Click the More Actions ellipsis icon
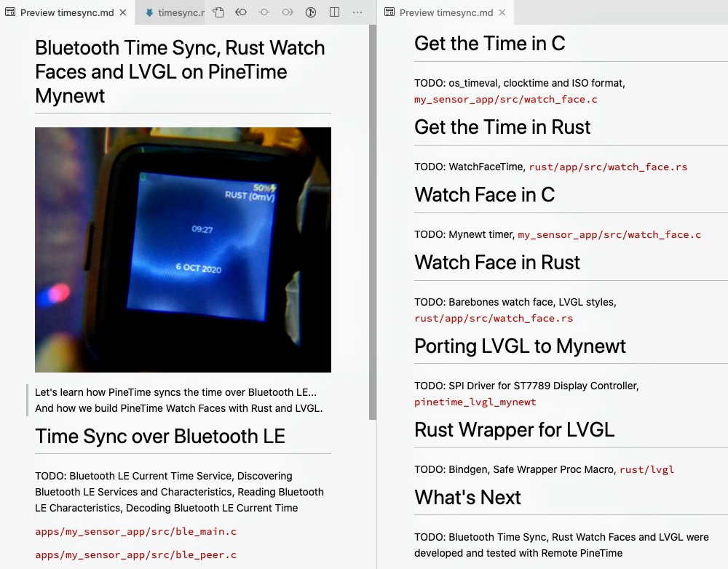Viewport: 728px width, 569px height. pos(357,12)
